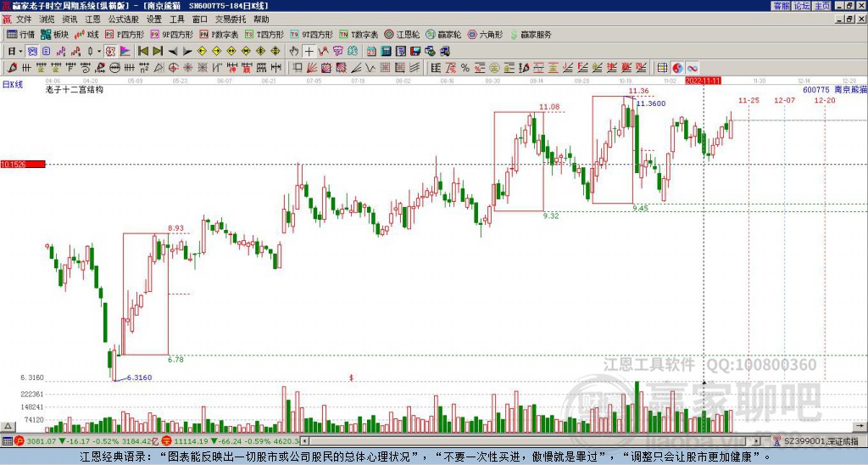The image size is (868, 465).
Task: Click the 12-20 future date marker
Action: pos(825,100)
